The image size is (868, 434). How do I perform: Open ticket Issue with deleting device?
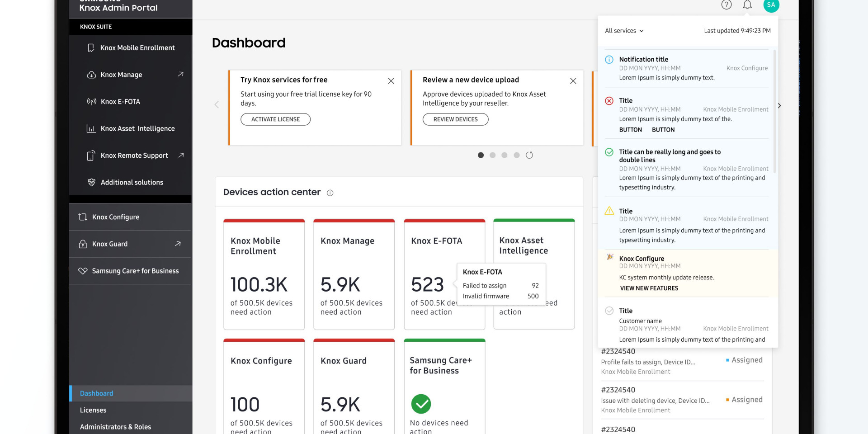tap(682, 400)
